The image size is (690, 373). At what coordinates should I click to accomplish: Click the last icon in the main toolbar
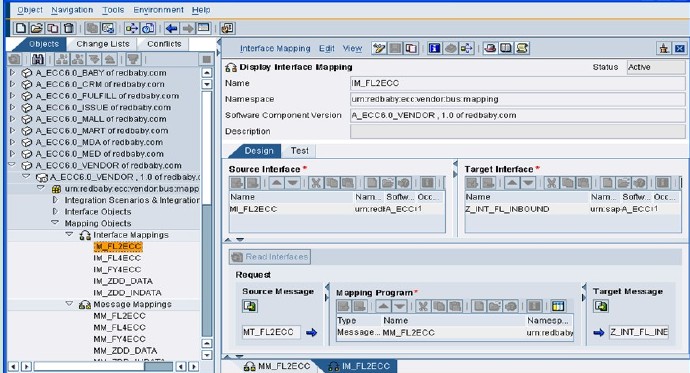pyautogui.click(x=227, y=29)
